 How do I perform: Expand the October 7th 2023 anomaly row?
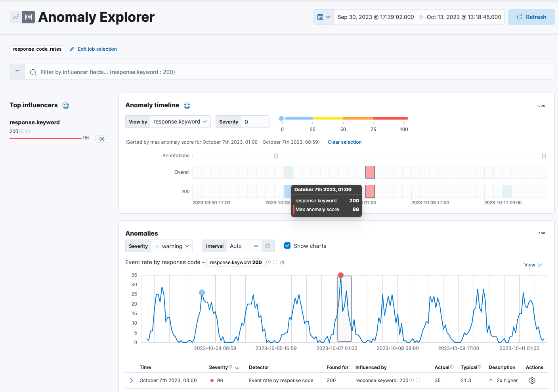[x=132, y=381]
